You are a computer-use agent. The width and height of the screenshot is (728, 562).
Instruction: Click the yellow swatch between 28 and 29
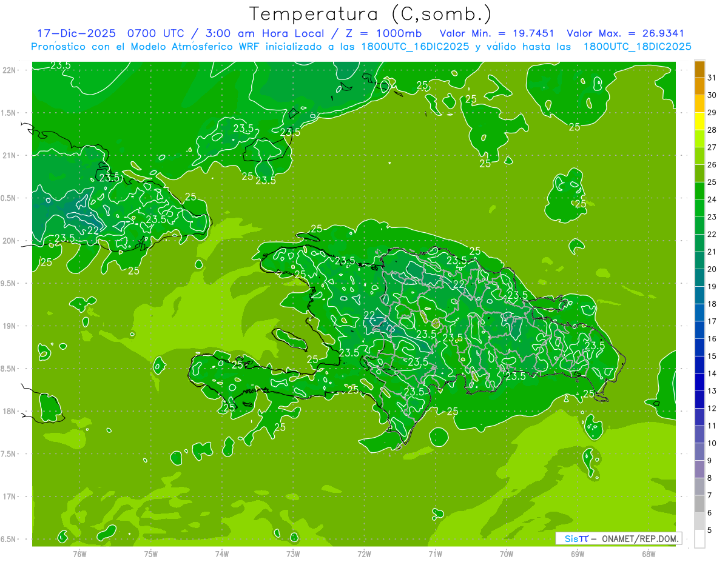click(699, 121)
